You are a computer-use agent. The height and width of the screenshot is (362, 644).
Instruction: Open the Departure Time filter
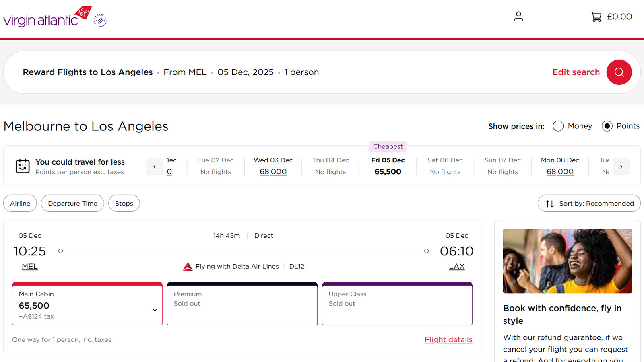tap(72, 203)
